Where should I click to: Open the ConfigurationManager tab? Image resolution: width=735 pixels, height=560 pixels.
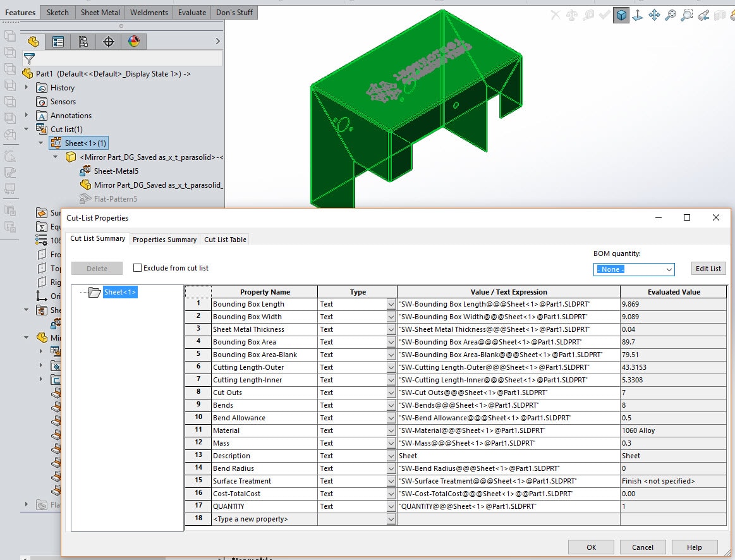(x=83, y=42)
